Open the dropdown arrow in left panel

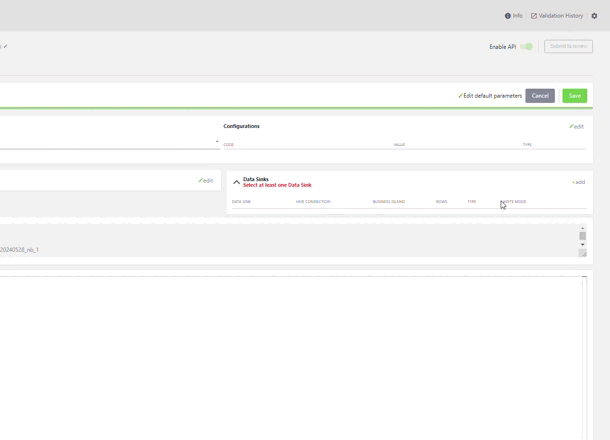(x=217, y=142)
